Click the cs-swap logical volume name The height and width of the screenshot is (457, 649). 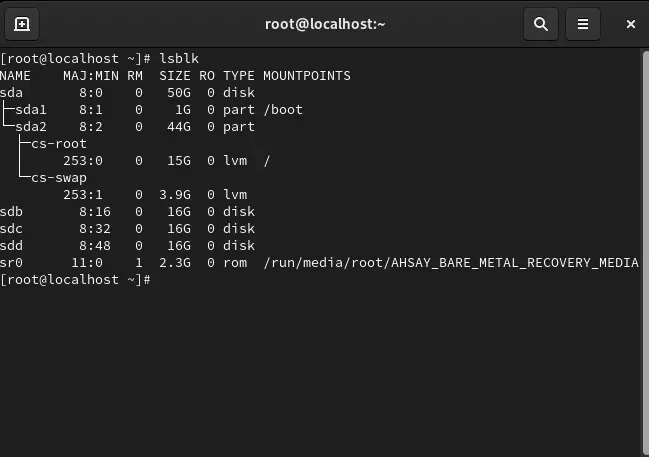click(x=59, y=178)
